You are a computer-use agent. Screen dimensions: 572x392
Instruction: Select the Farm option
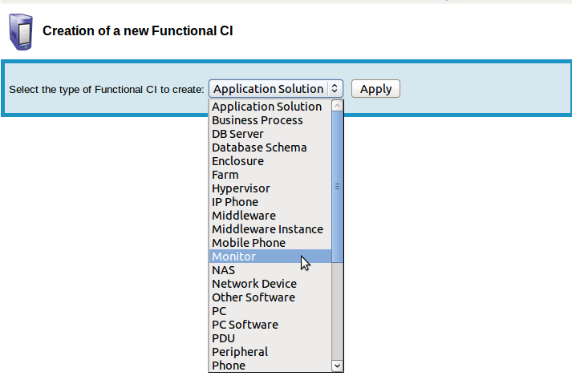(x=225, y=175)
